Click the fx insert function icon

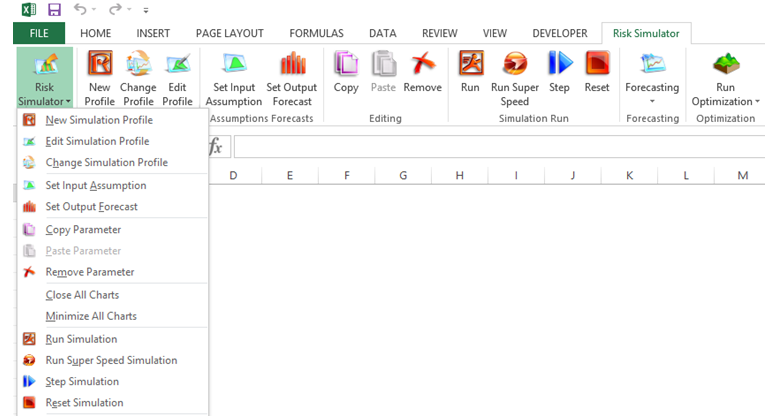(x=216, y=147)
